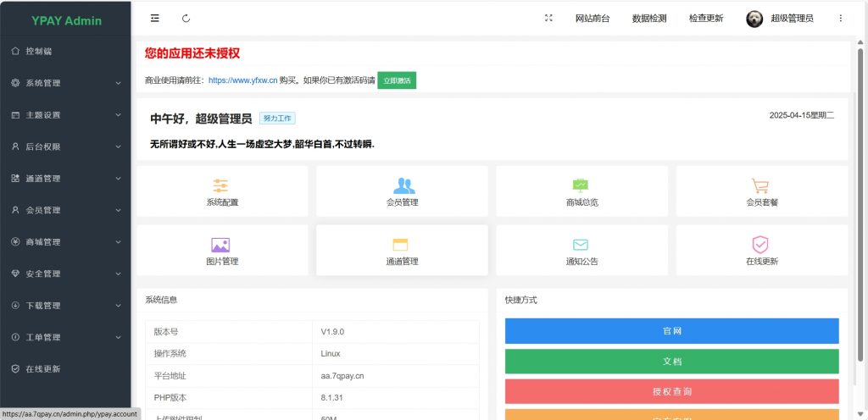Collapse the sidebar using the menu fold icon
The width and height of the screenshot is (868, 420).
155,19
